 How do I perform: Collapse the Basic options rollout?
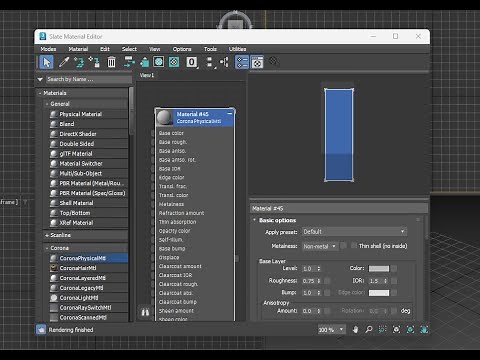(255, 220)
